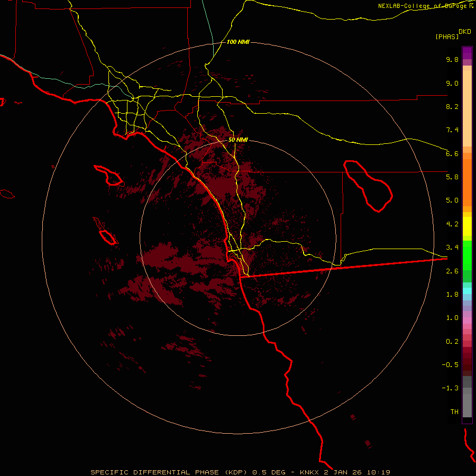Viewport: 476px width, 476px height.
Task: Click the purple top band of the color scale
Action: click(x=467, y=53)
